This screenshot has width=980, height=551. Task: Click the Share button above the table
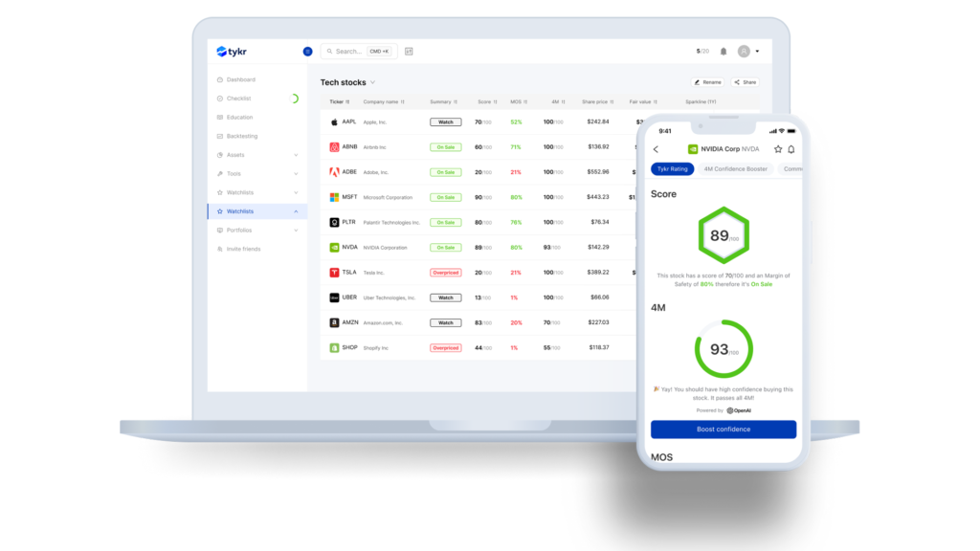coord(745,82)
